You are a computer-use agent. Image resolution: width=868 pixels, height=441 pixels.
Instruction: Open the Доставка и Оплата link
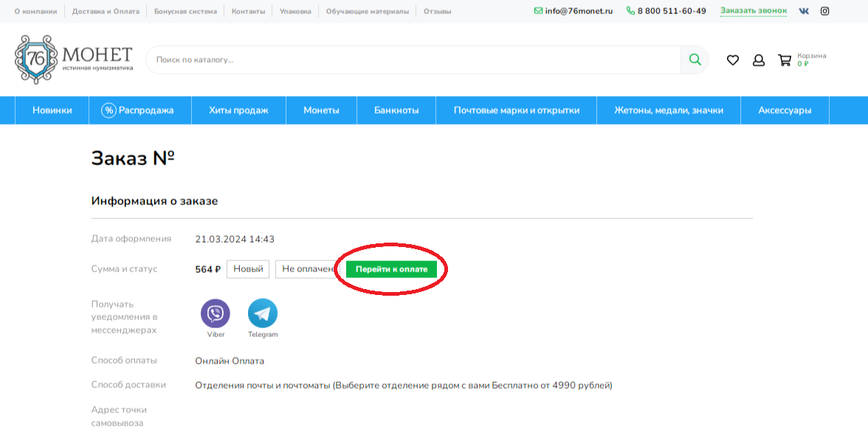(x=106, y=11)
